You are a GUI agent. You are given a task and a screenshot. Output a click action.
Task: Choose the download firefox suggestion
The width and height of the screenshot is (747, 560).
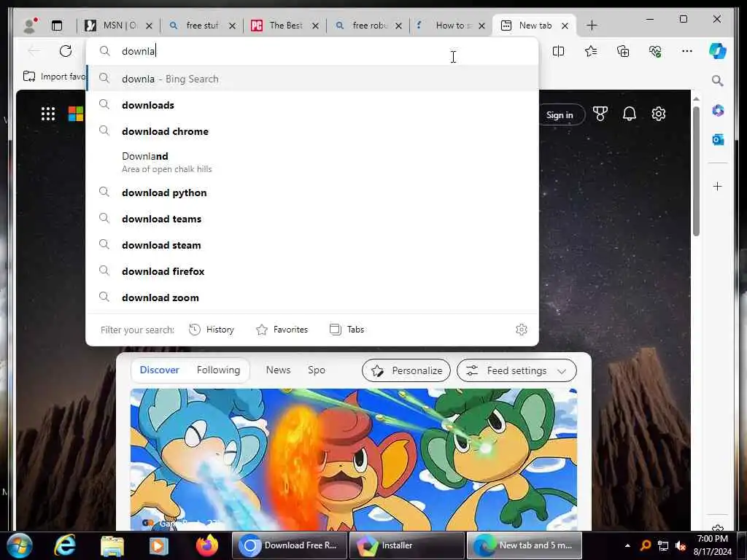[x=312, y=271]
